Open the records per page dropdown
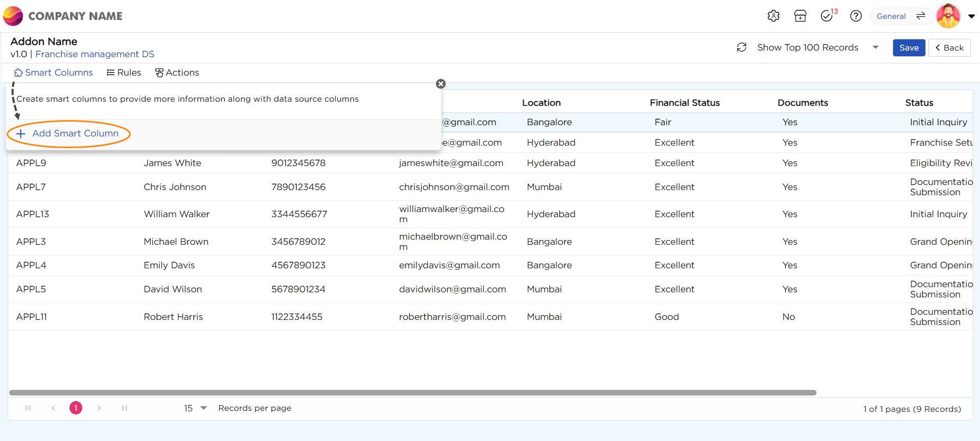Image resolution: width=980 pixels, height=441 pixels. [x=203, y=408]
